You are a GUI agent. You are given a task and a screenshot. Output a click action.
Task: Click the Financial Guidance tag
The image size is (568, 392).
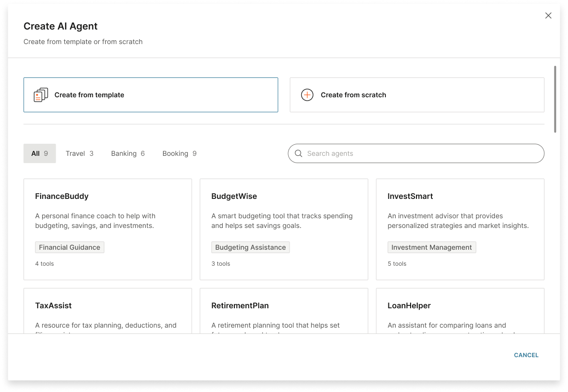[69, 247]
